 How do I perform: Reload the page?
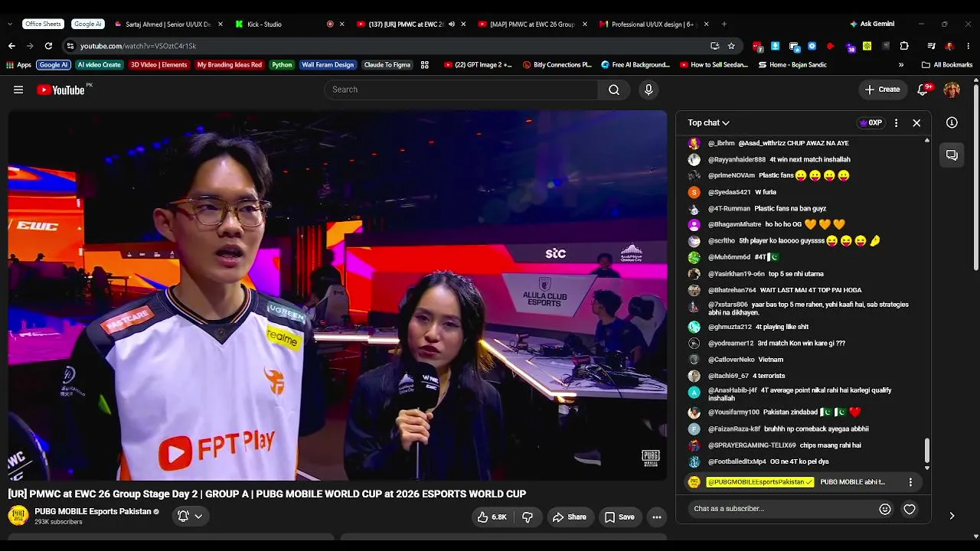(48, 46)
